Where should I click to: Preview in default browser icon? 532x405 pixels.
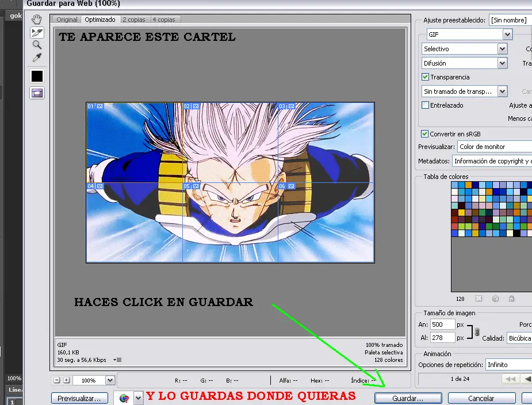click(x=124, y=398)
